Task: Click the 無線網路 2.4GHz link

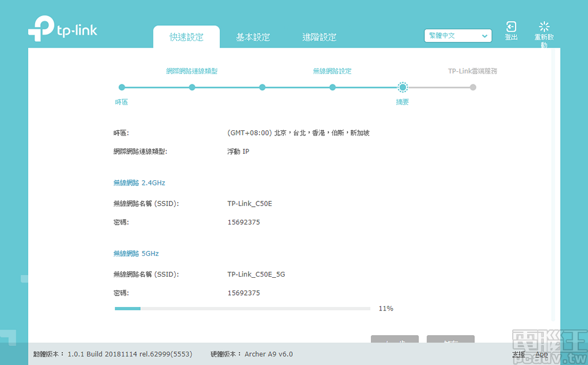Action: [138, 182]
